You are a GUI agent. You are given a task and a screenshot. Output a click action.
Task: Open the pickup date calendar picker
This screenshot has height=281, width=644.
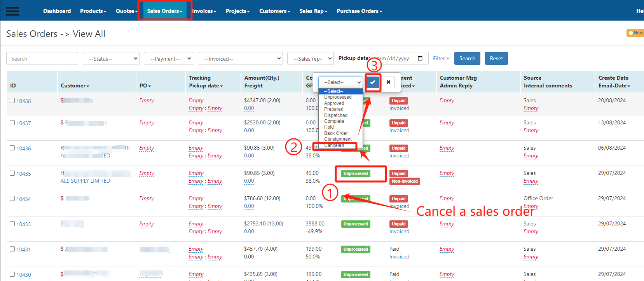click(420, 58)
